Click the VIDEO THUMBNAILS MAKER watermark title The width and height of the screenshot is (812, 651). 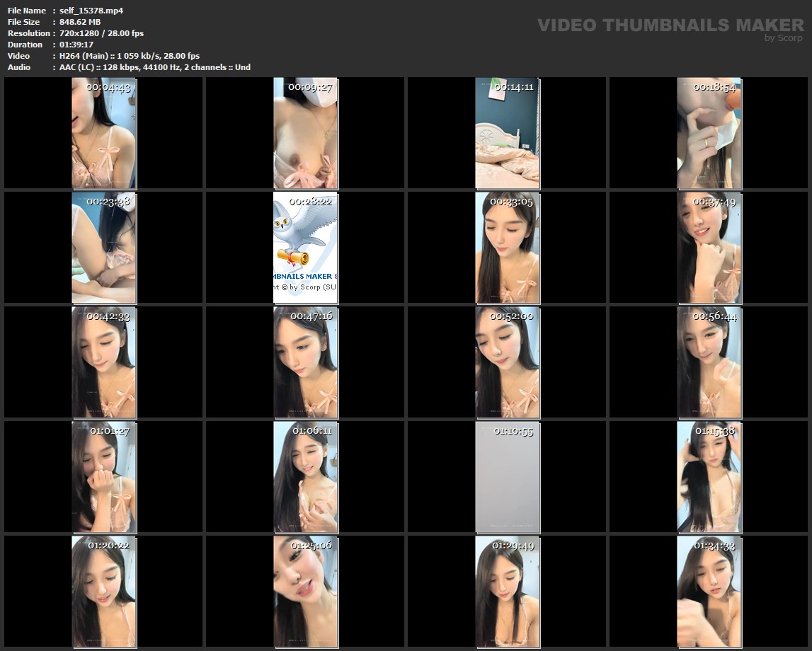670,25
